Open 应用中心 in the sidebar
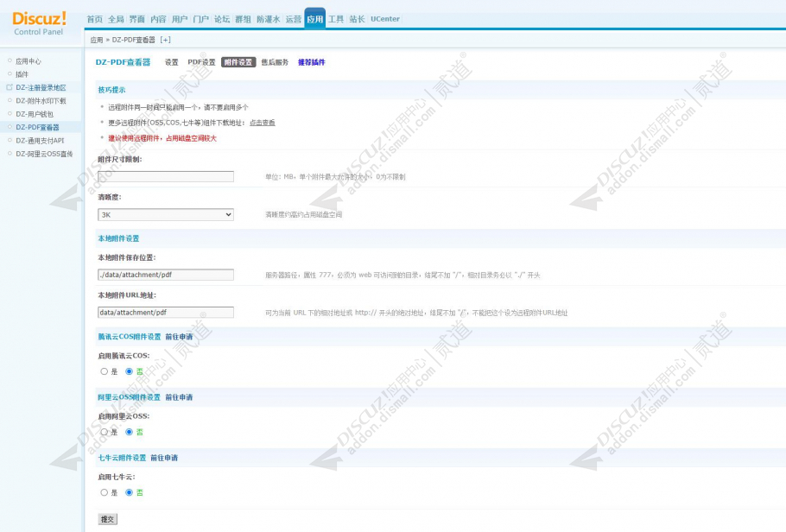Viewport: 786px width, 532px height. point(29,61)
